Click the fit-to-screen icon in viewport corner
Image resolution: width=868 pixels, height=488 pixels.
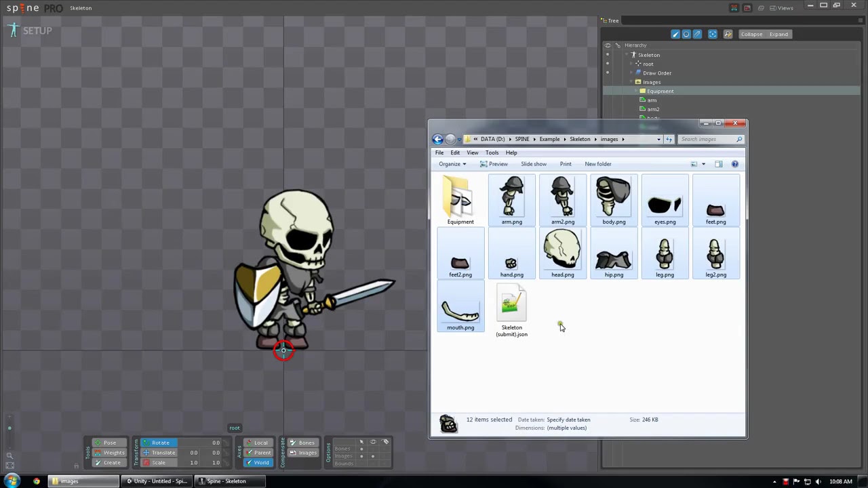[9, 465]
